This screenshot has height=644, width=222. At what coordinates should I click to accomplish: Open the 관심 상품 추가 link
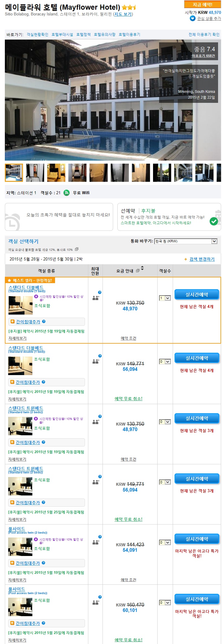(x=209, y=18)
